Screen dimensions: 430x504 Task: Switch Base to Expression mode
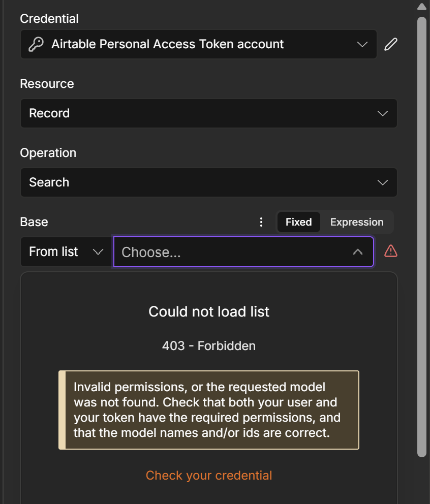coord(357,222)
